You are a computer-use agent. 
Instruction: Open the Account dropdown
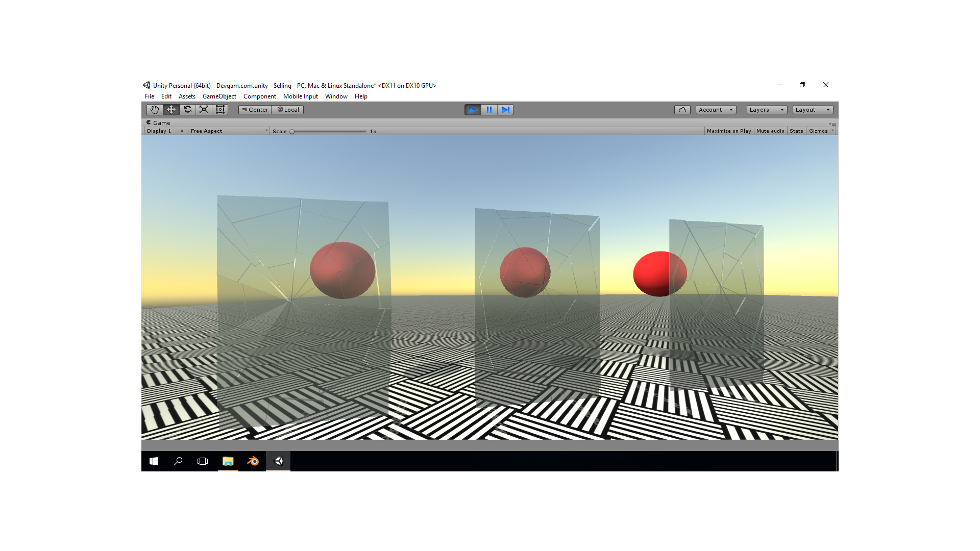(x=716, y=110)
